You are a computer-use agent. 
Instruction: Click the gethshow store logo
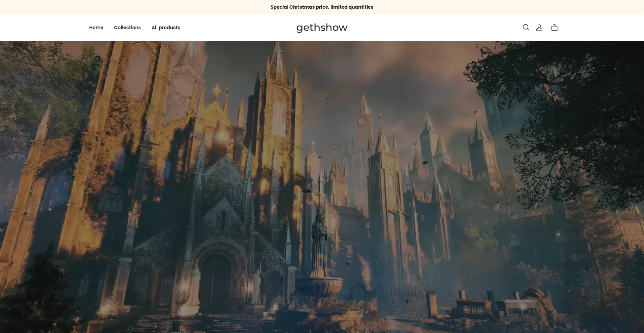[322, 27]
